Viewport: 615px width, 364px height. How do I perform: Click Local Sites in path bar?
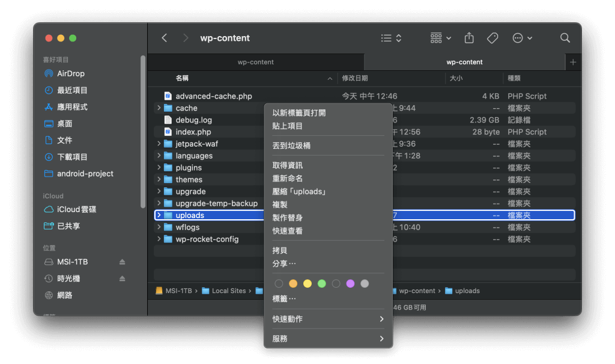228,291
